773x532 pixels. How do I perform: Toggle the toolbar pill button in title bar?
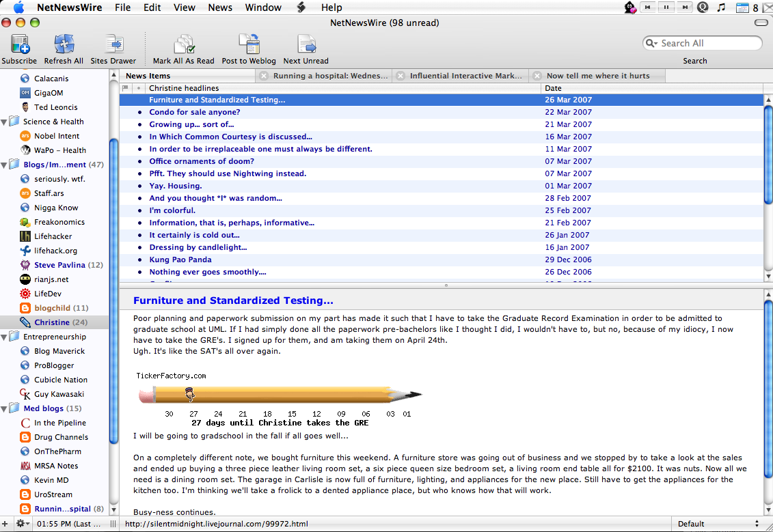point(761,23)
